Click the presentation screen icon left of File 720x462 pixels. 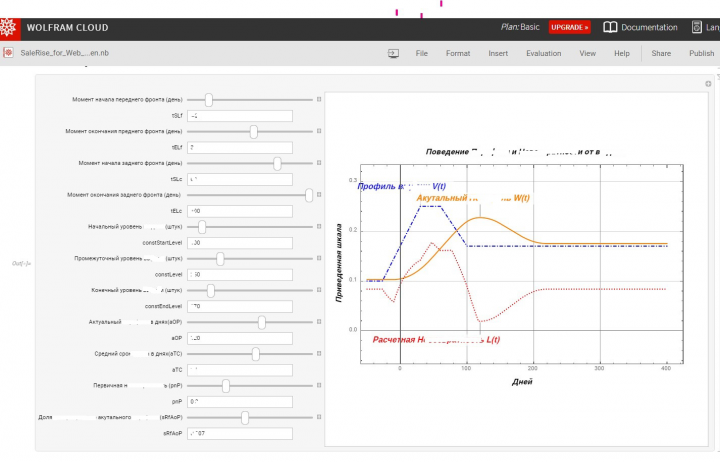[x=394, y=53]
